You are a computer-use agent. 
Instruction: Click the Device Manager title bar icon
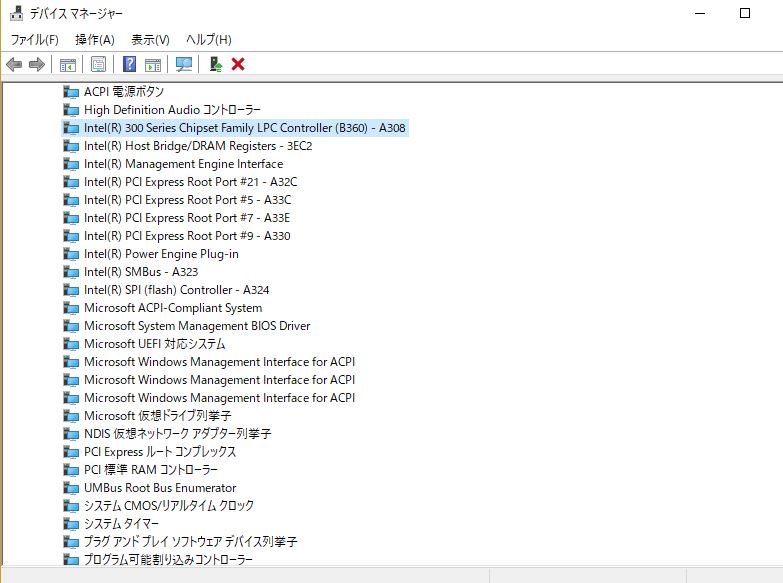click(16, 13)
